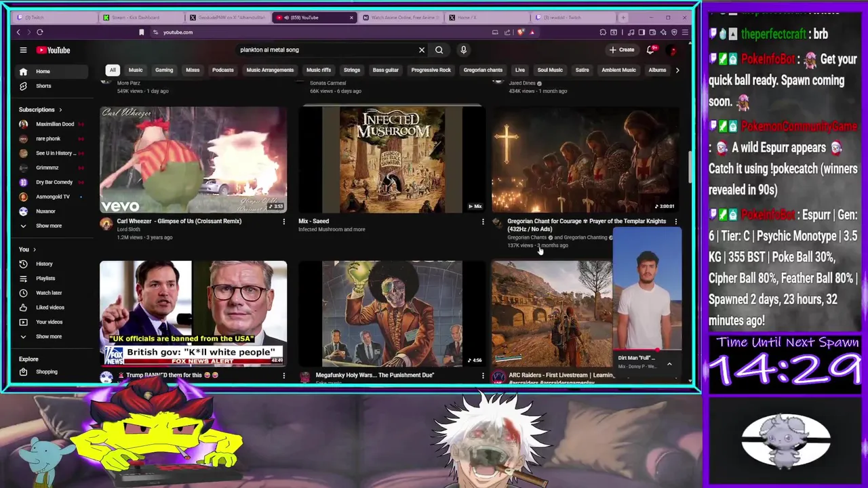The image size is (868, 488).
Task: Click the page vertical scrollbar
Action: point(690,166)
